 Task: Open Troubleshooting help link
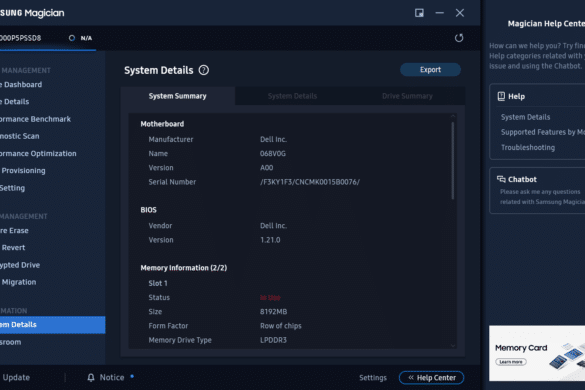click(528, 147)
